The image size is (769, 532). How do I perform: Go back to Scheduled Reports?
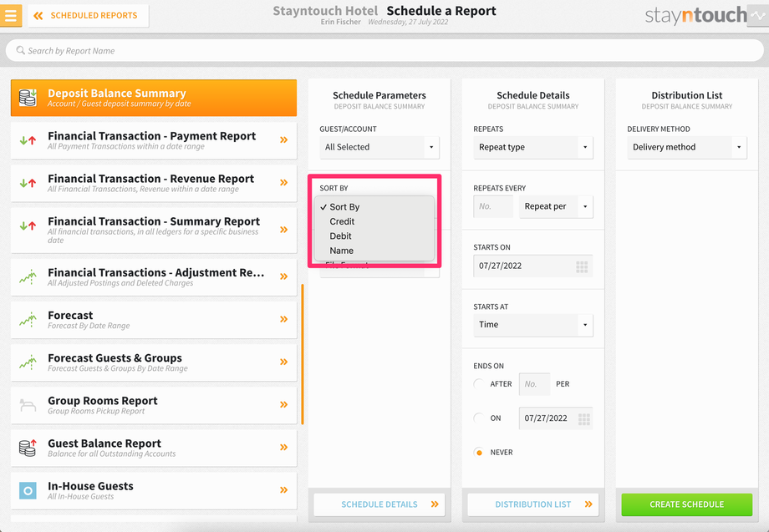pos(89,16)
